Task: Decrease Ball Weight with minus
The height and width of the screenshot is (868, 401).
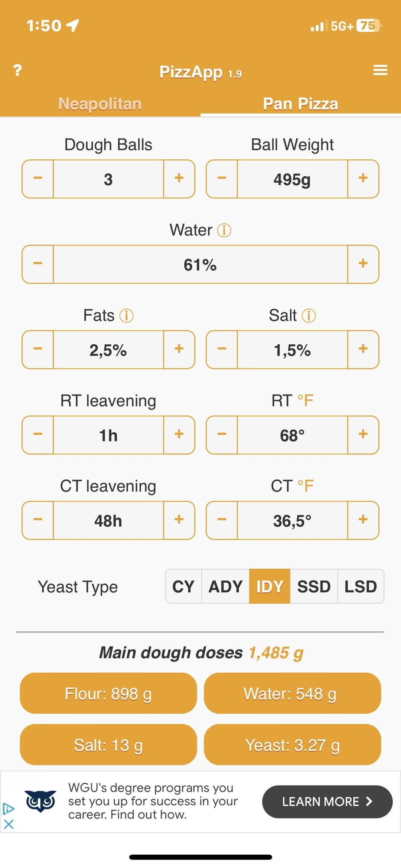Action: point(222,179)
